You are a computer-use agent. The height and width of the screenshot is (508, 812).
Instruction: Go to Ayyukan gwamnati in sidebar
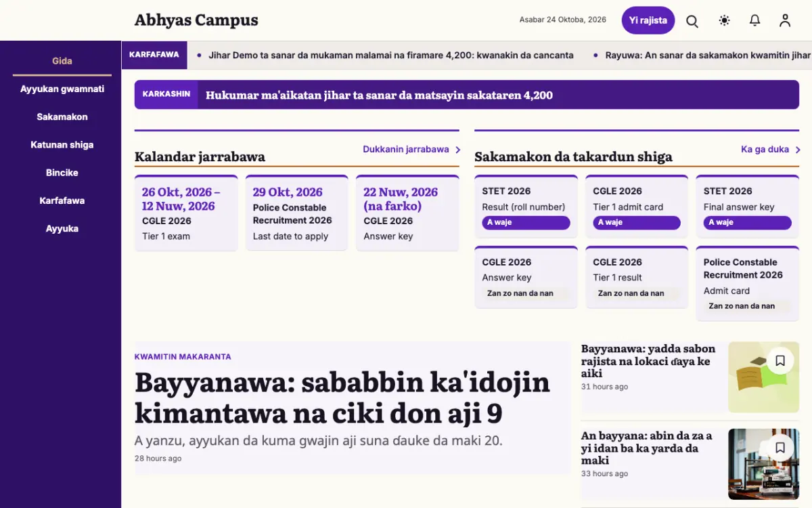(x=62, y=89)
